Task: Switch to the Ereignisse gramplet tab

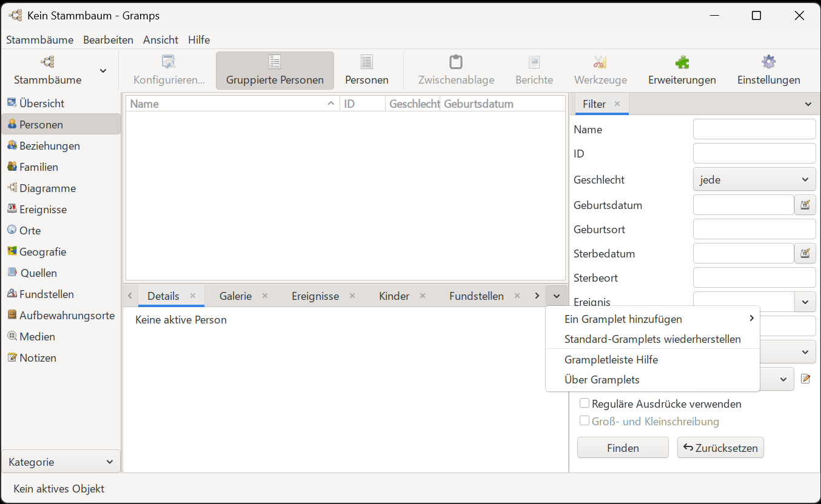Action: pos(315,296)
